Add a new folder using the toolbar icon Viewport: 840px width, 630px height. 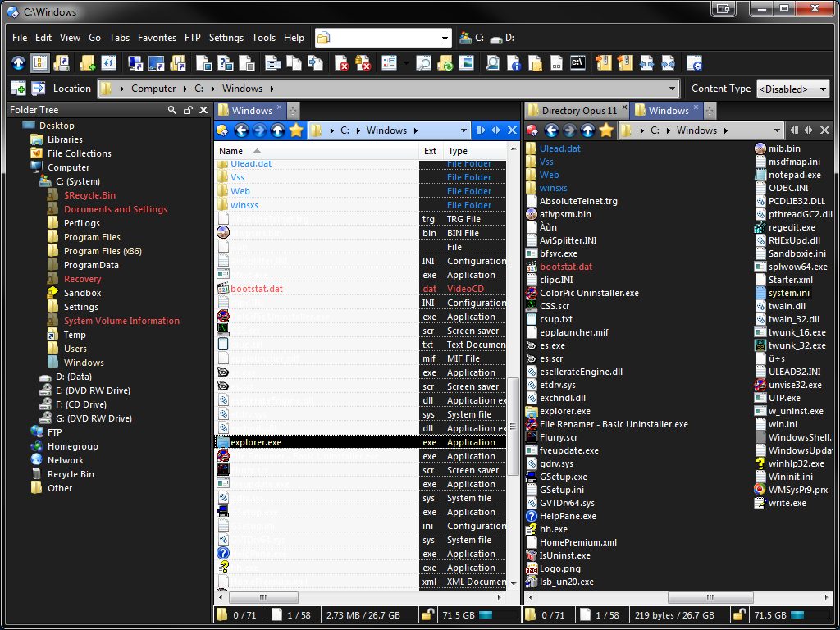point(87,63)
